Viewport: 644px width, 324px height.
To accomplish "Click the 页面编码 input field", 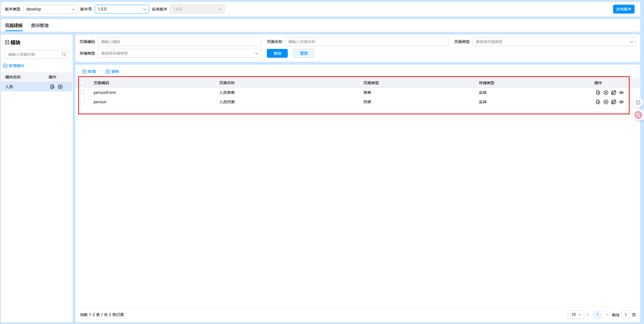I will [x=179, y=42].
